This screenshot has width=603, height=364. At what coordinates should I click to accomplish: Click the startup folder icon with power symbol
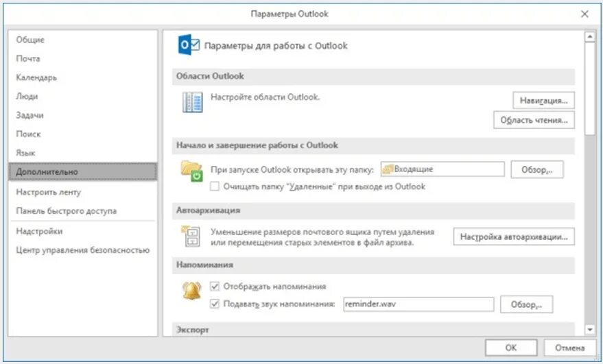pos(191,171)
